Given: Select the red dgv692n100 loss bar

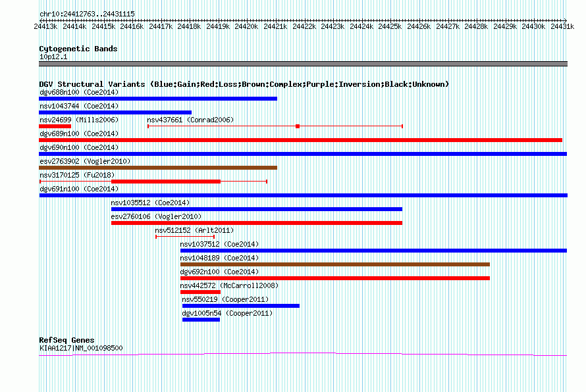Looking at the screenshot, I should click(x=335, y=278).
